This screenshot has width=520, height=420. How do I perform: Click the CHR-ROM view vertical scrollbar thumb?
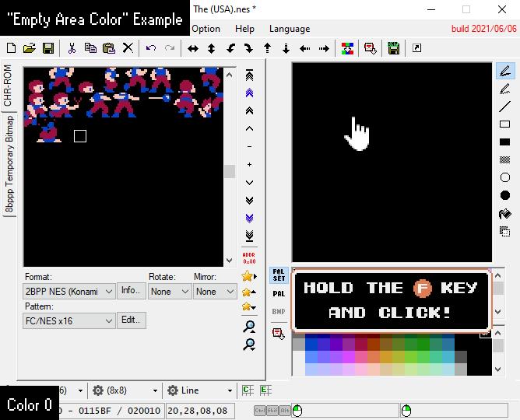(x=230, y=172)
